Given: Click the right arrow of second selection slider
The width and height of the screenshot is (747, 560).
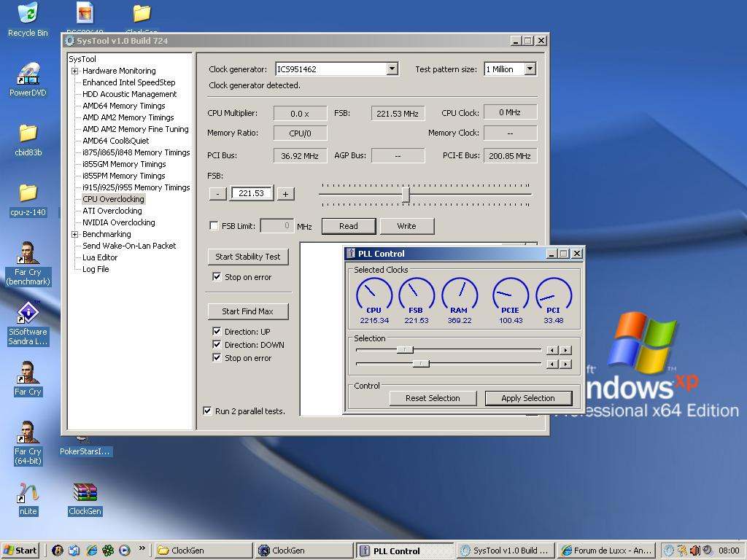Looking at the screenshot, I should [565, 365].
